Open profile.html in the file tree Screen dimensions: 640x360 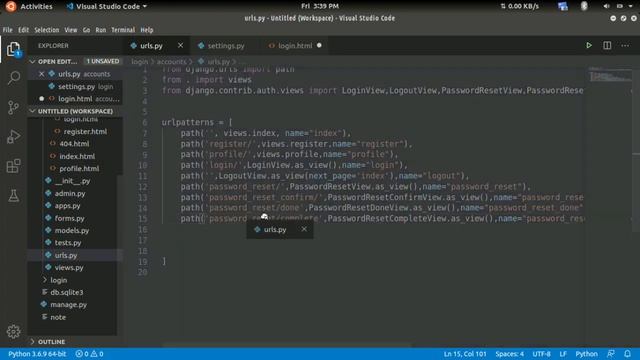point(79,169)
